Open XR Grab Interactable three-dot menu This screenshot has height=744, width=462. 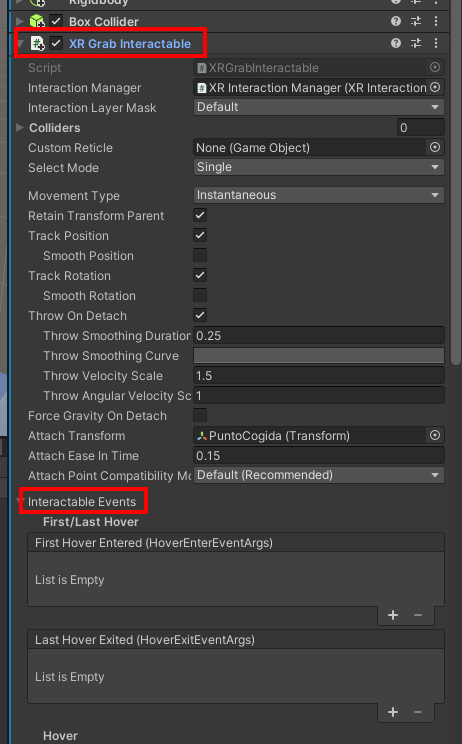(x=436, y=43)
